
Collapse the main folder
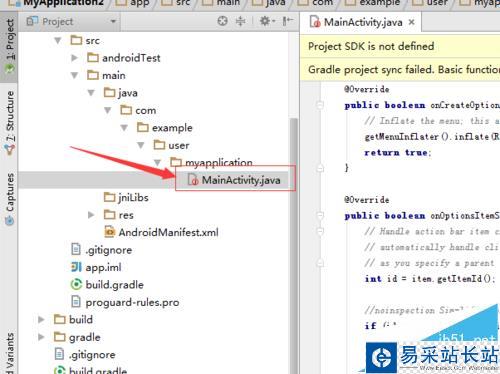point(75,76)
